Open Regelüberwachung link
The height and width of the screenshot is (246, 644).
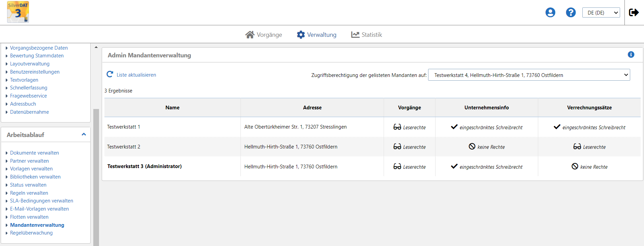31,233
